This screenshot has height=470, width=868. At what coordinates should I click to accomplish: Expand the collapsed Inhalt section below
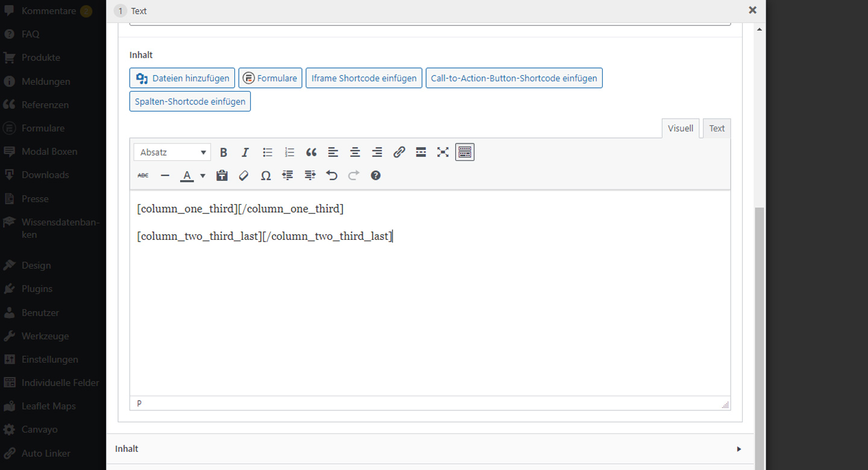click(738, 449)
